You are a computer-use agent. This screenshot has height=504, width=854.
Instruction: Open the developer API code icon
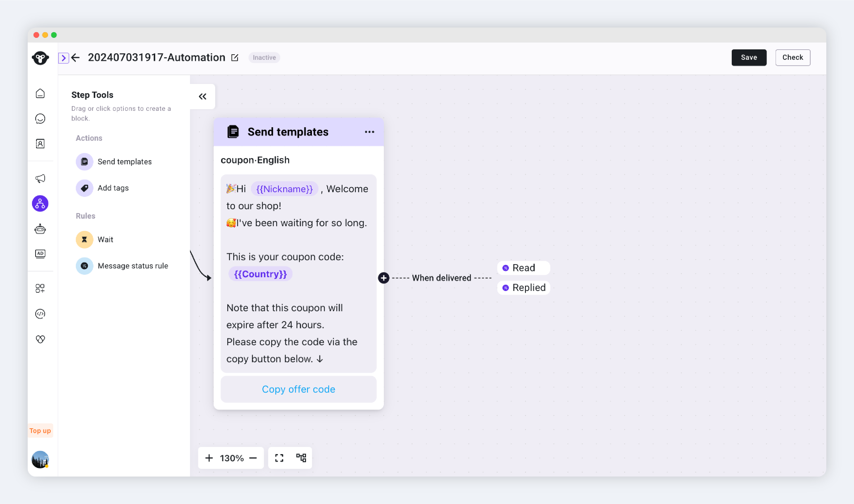click(x=40, y=313)
